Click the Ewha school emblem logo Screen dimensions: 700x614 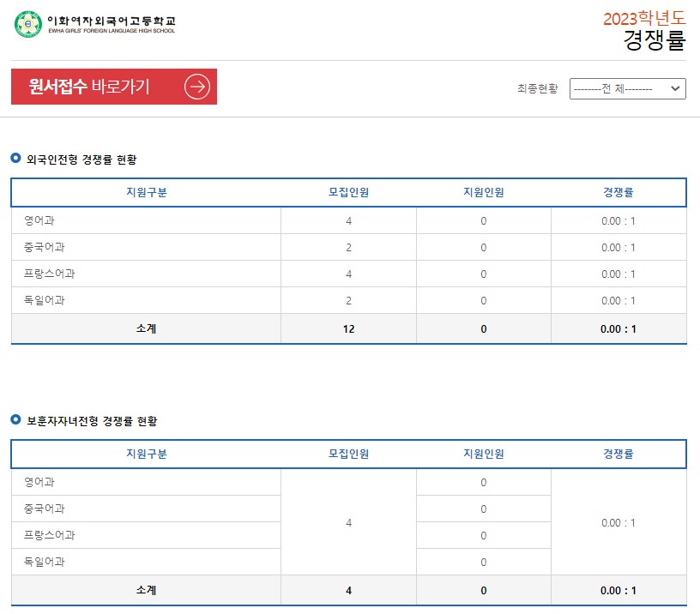(x=28, y=24)
